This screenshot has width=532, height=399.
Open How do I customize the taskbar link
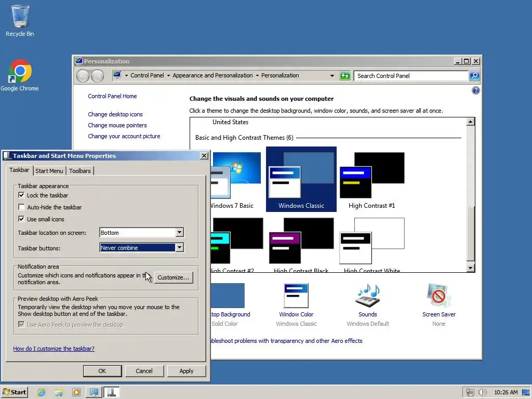click(54, 349)
